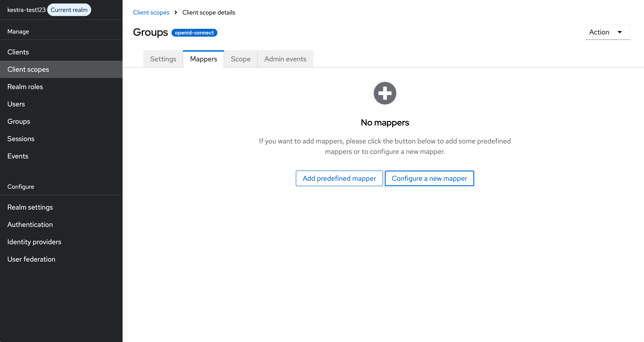This screenshot has width=644, height=342.
Task: Select the Scope tab
Action: click(241, 59)
